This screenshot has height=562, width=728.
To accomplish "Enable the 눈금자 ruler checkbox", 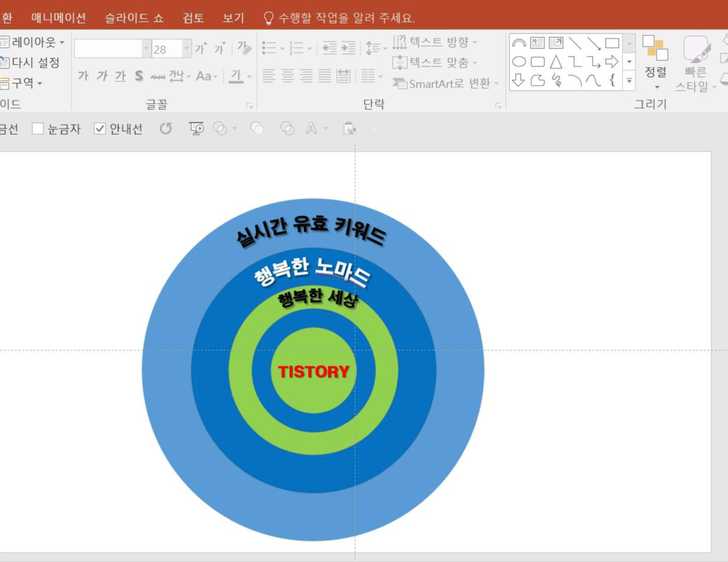I will (x=38, y=129).
